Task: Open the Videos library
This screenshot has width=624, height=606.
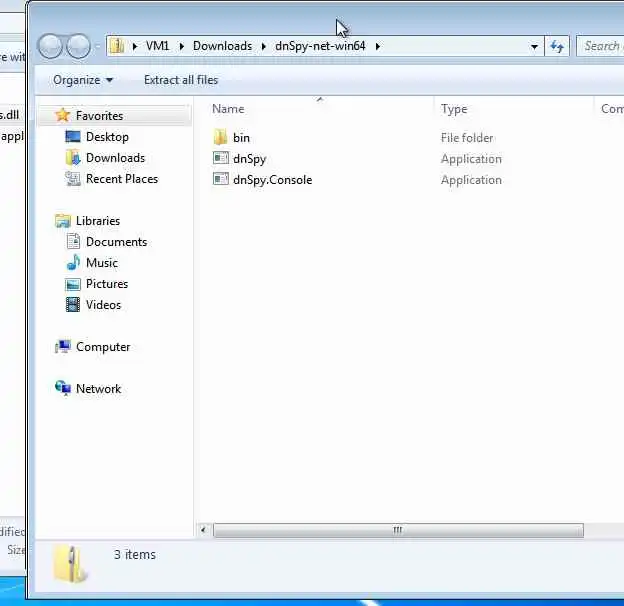Action: point(103,305)
